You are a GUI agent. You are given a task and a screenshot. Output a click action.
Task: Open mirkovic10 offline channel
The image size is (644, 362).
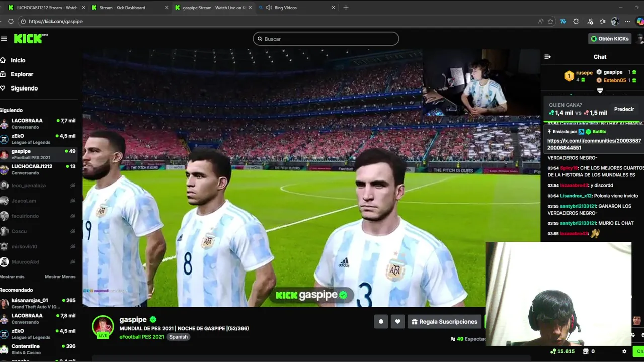[39, 247]
